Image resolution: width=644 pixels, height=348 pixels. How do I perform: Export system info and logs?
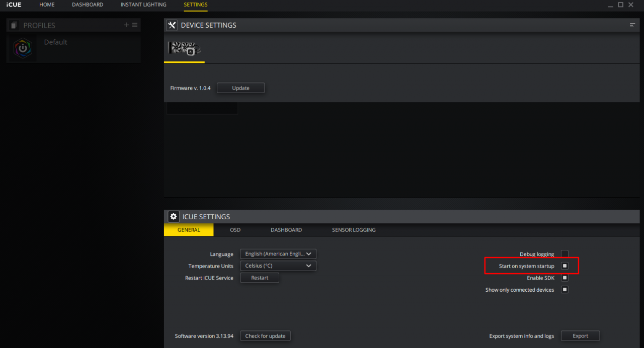click(x=580, y=336)
